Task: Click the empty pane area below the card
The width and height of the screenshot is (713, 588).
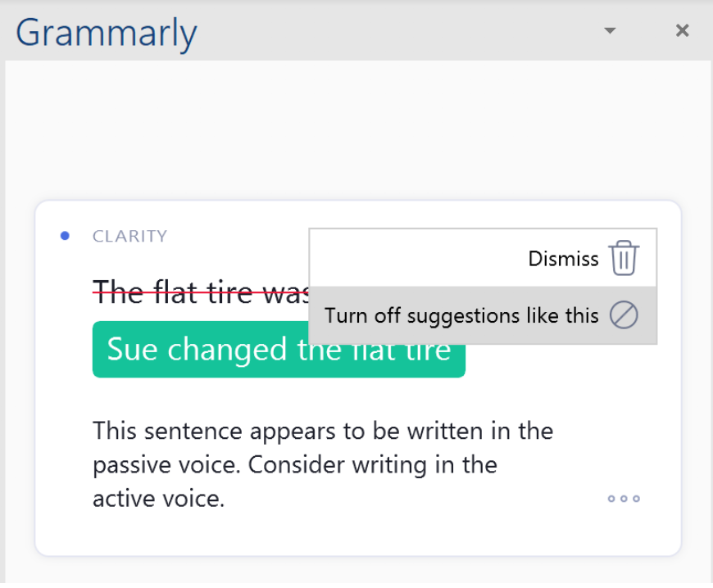Action: [x=356, y=572]
